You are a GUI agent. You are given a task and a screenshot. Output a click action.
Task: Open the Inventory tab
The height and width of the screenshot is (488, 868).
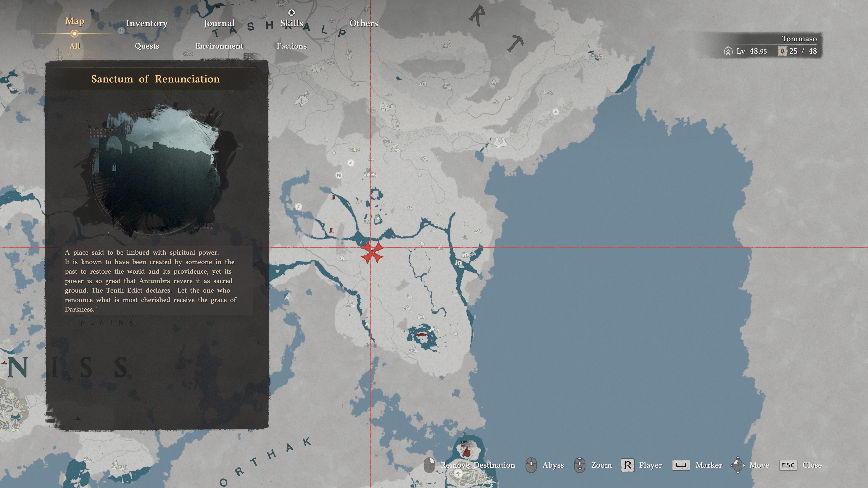(x=147, y=23)
